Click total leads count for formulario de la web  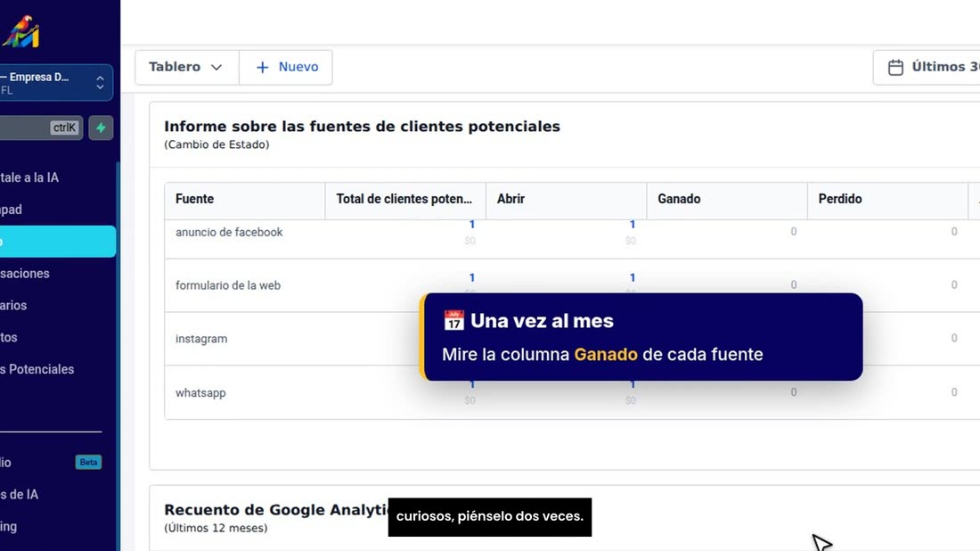pos(472,277)
